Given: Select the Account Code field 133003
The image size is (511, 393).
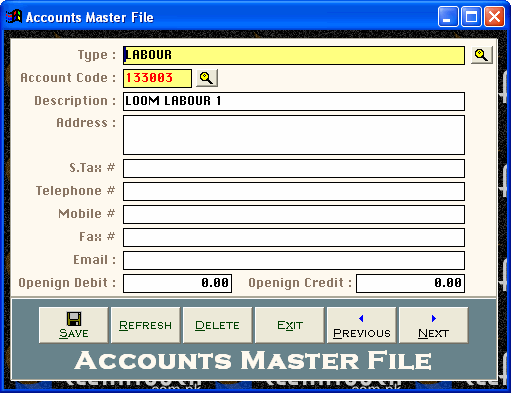Looking at the screenshot, I should click(x=157, y=78).
